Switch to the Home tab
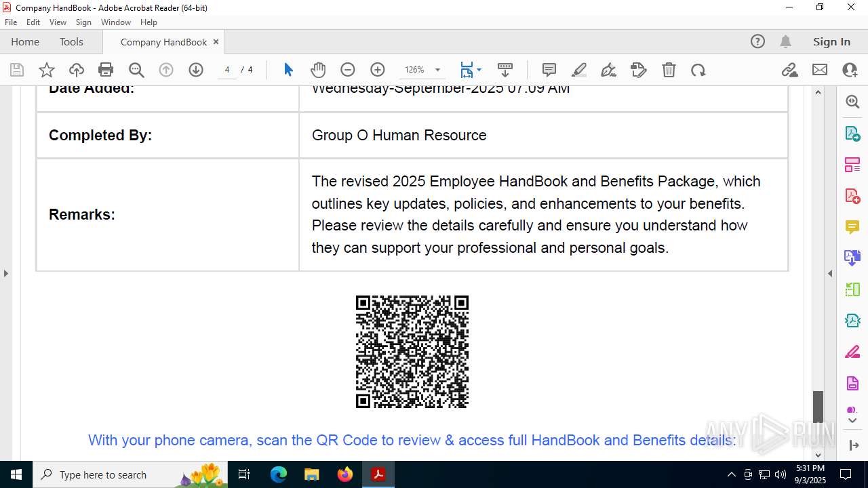Screen dimensions: 868x488 pos(25,41)
